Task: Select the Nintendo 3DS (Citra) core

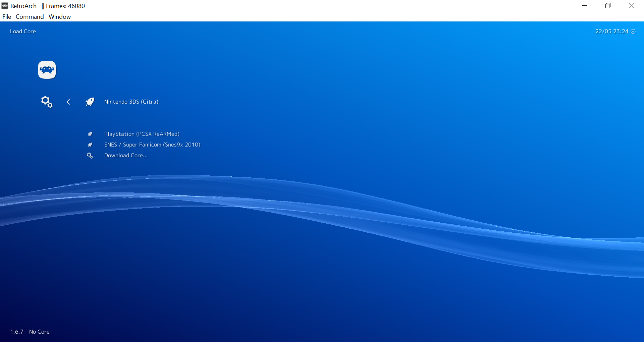Action: pyautogui.click(x=131, y=102)
